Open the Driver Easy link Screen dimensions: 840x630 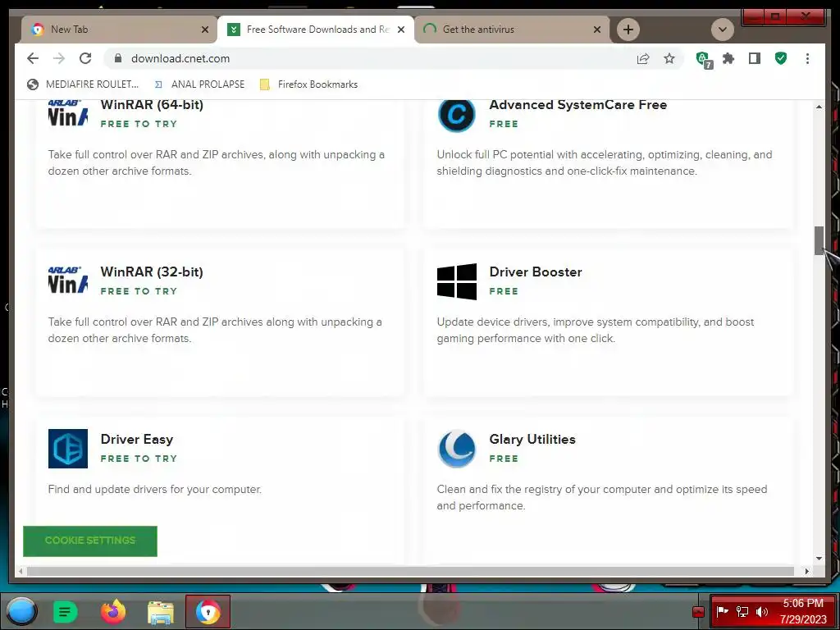click(137, 440)
